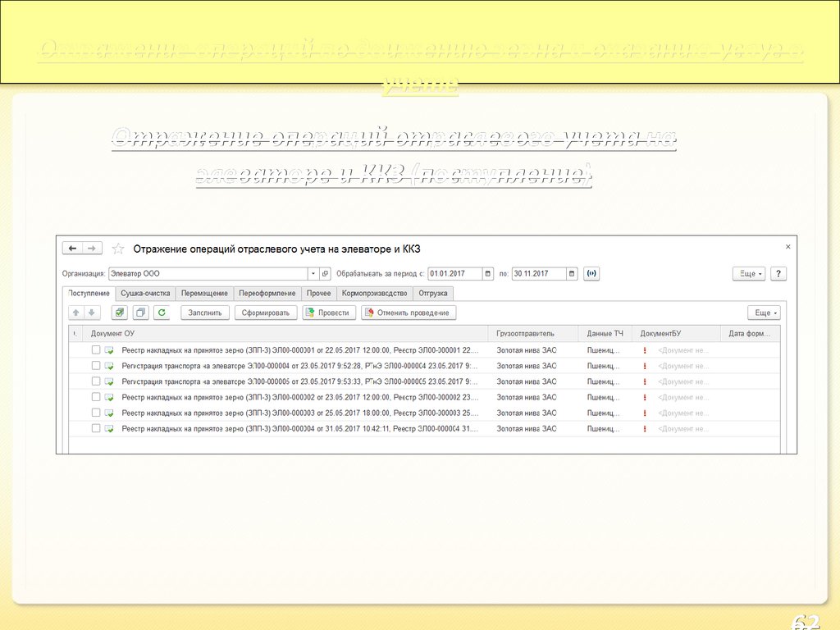This screenshot has height=630, width=840.
Task: Move row up with the up arrow
Action: pos(76,313)
